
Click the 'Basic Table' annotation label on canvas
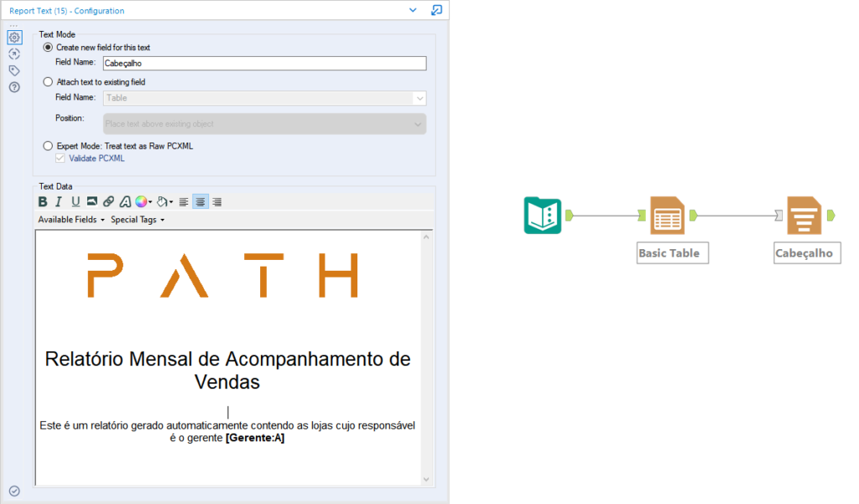click(672, 253)
